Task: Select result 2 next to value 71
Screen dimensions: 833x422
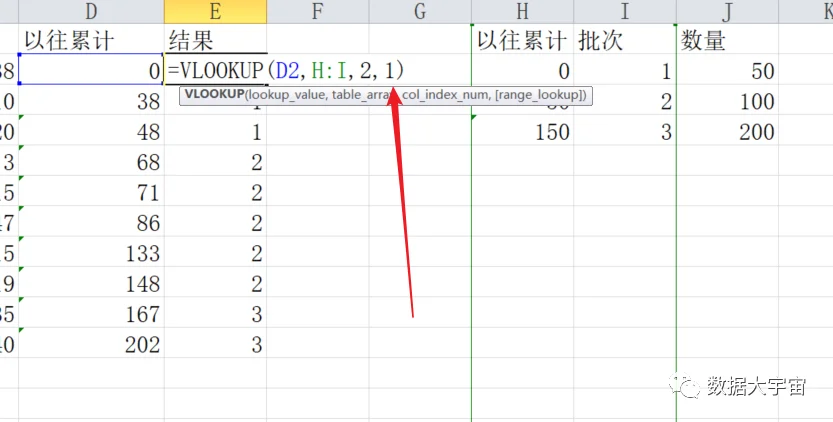Action: point(215,191)
